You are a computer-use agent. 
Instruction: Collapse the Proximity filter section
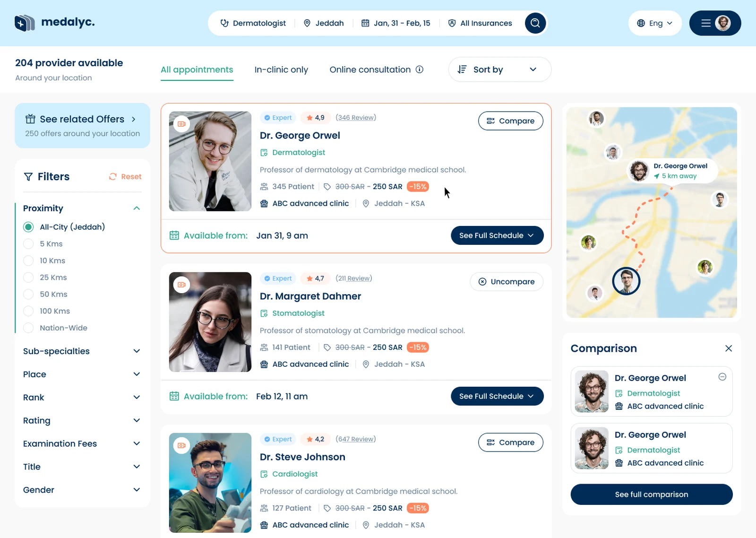137,208
